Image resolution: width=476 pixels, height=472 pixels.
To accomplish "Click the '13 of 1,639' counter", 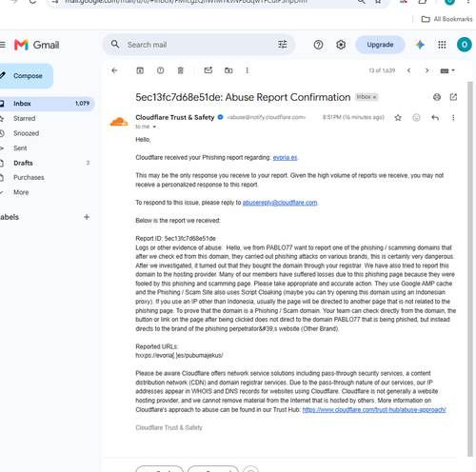I will tap(382, 70).
